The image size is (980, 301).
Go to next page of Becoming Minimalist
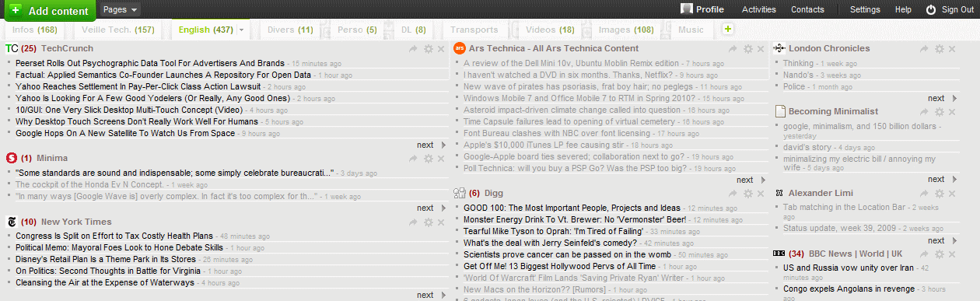942,179
